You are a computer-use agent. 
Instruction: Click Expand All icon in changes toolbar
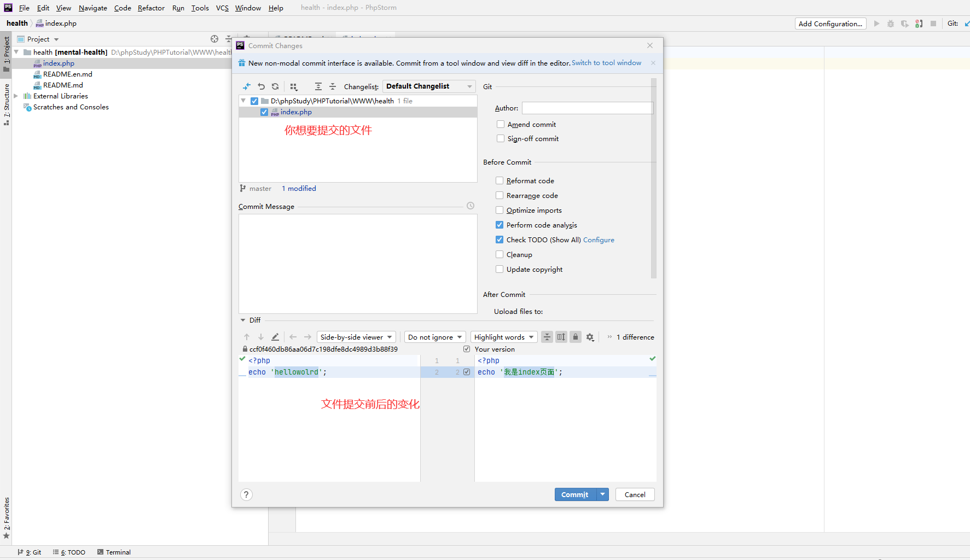tap(318, 86)
